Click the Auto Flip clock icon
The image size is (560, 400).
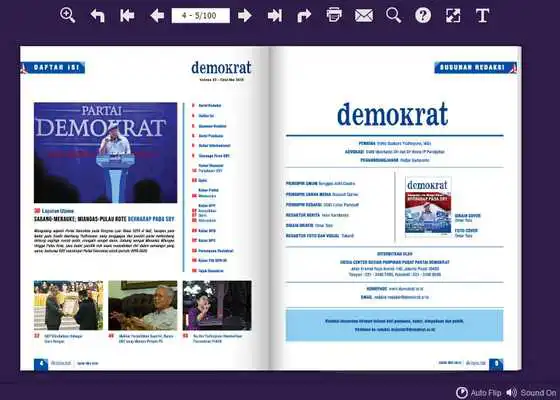[x=462, y=392]
